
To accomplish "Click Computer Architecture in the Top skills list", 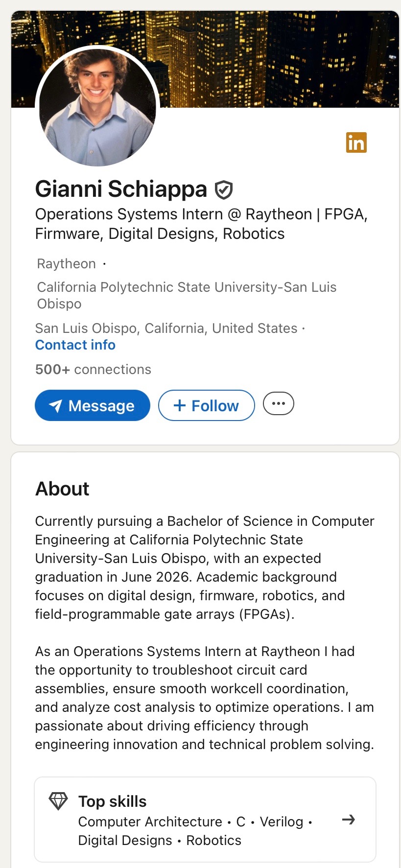I will point(150,821).
